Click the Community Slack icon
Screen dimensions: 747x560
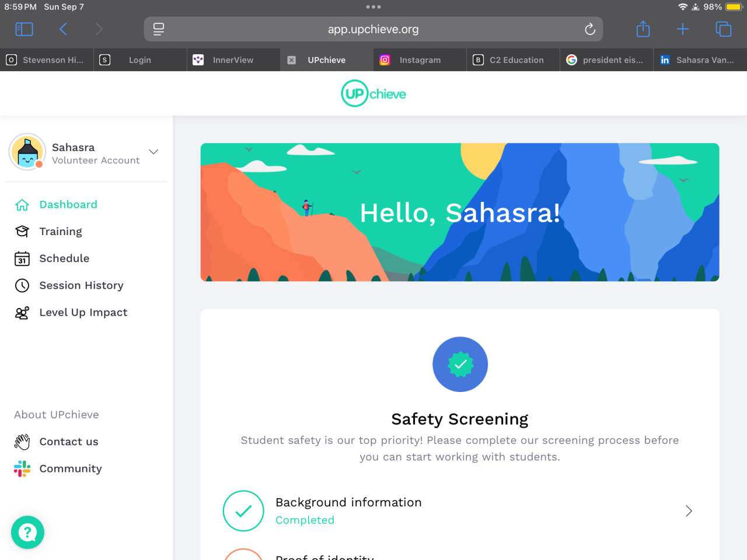pos(22,469)
